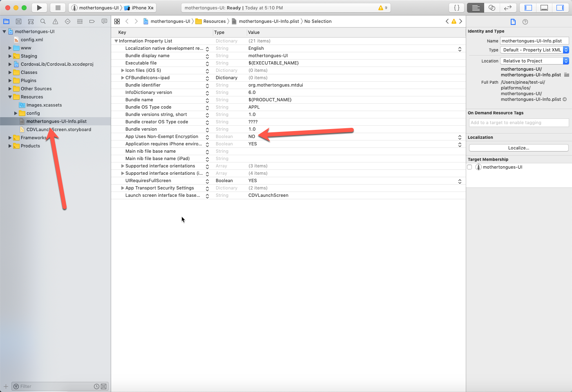Switch to the Assistant editor
This screenshot has height=392, width=572.
[x=492, y=8]
